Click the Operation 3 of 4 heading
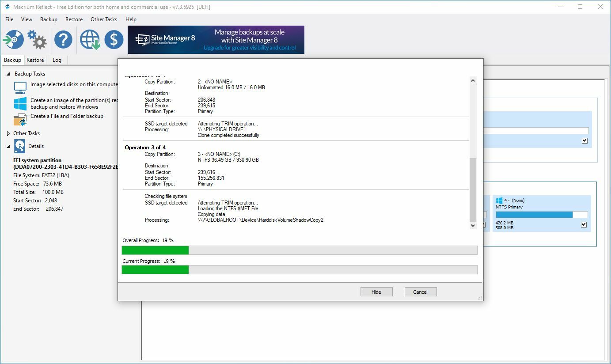The height and width of the screenshot is (364, 611). click(x=145, y=148)
